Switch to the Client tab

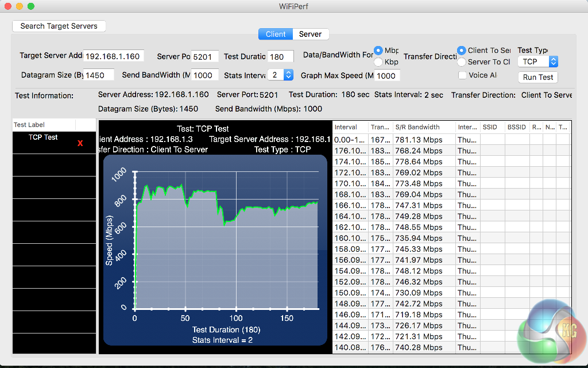(x=276, y=34)
